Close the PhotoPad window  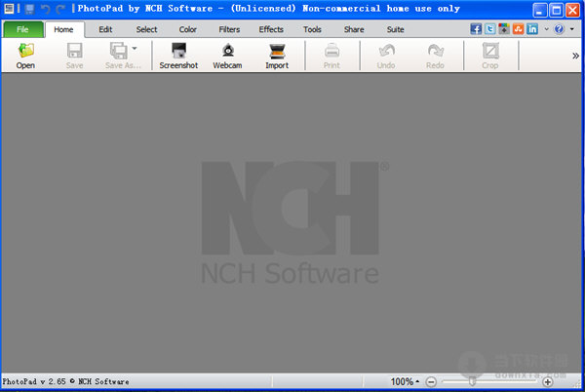572,10
